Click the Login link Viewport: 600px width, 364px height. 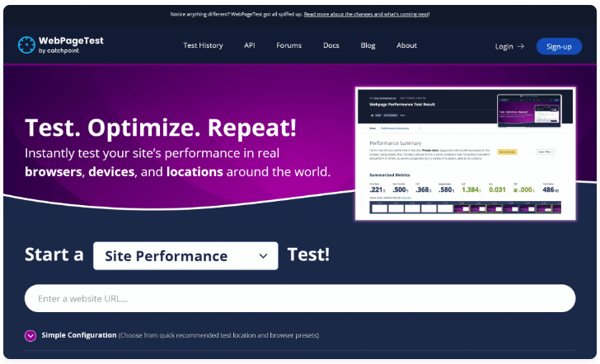coord(504,46)
